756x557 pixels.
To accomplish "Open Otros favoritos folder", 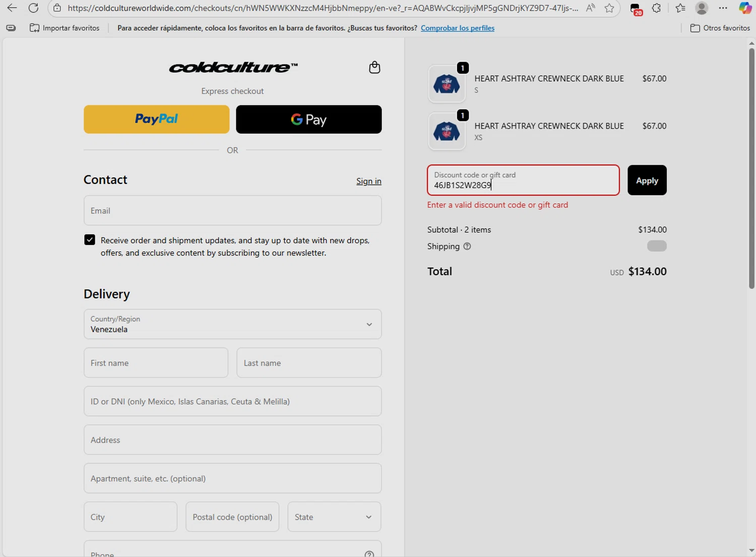I will [720, 28].
